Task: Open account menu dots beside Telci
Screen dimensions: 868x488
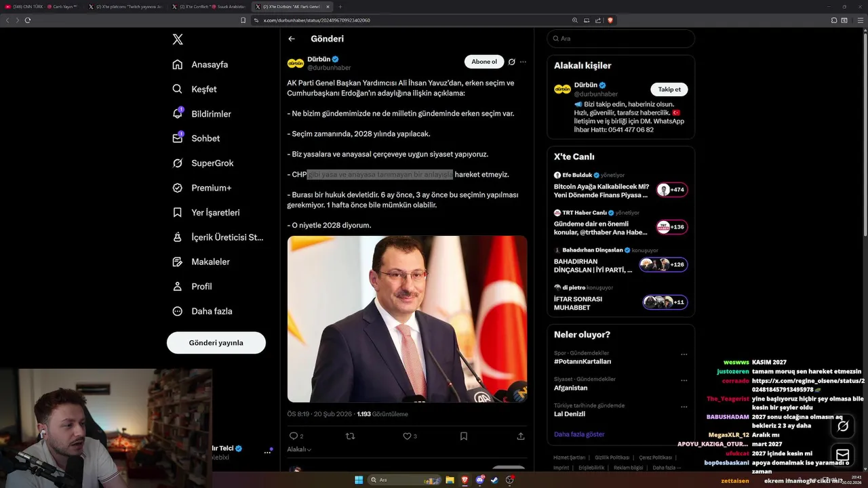Action: coord(267,452)
